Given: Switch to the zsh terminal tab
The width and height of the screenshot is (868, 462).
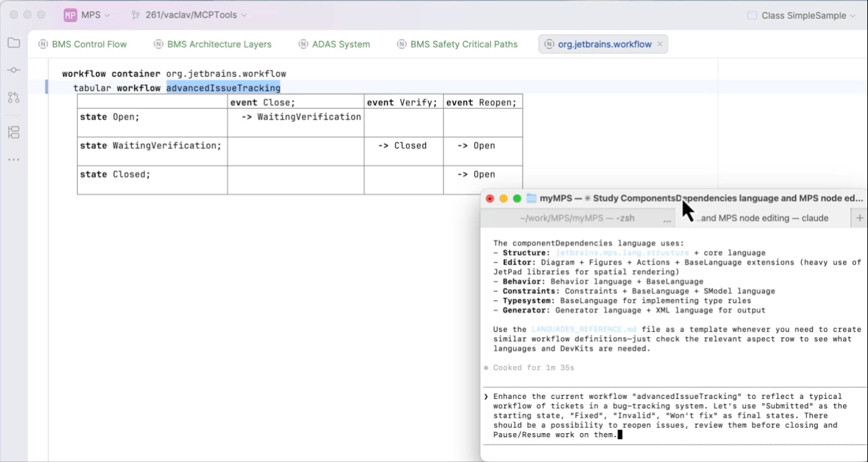Looking at the screenshot, I should click(577, 218).
